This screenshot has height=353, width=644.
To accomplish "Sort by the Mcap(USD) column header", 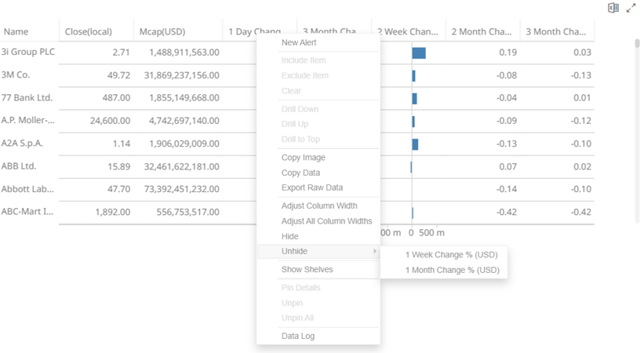I will tap(162, 32).
